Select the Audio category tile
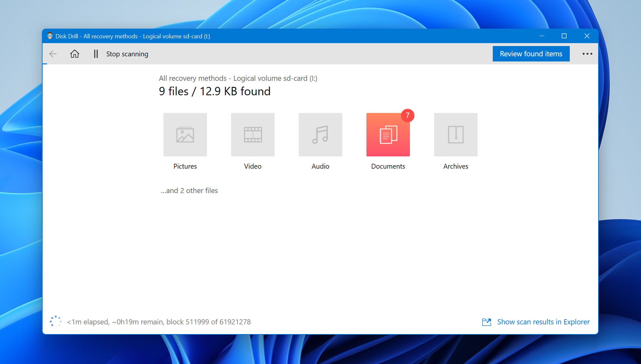Screen dimensions: 641x364 tap(320, 135)
